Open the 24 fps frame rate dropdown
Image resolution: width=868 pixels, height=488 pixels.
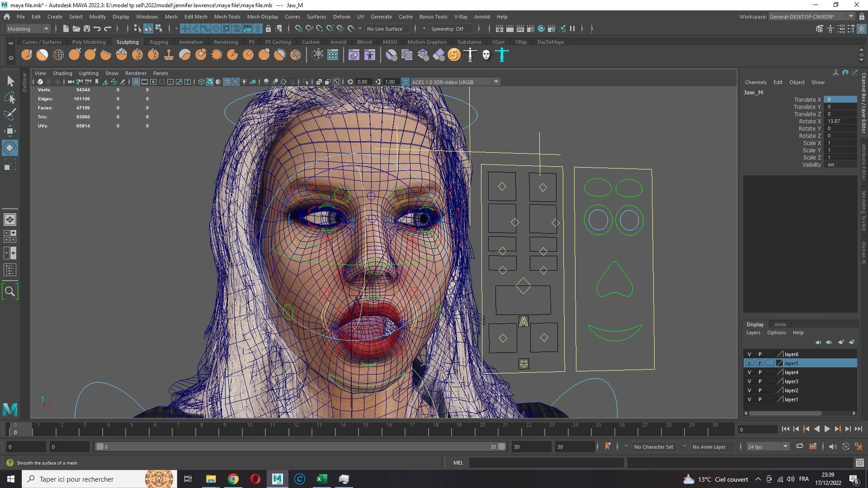click(767, 446)
